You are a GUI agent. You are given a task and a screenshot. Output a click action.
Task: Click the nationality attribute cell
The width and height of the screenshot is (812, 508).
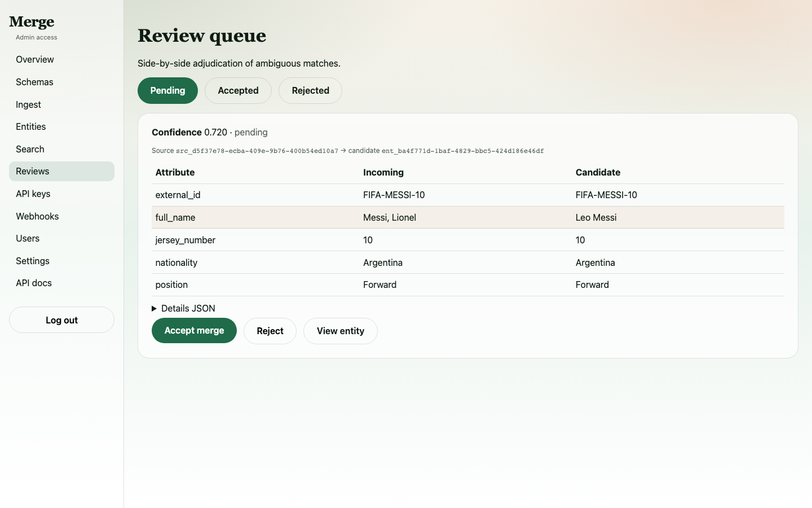coord(255,262)
